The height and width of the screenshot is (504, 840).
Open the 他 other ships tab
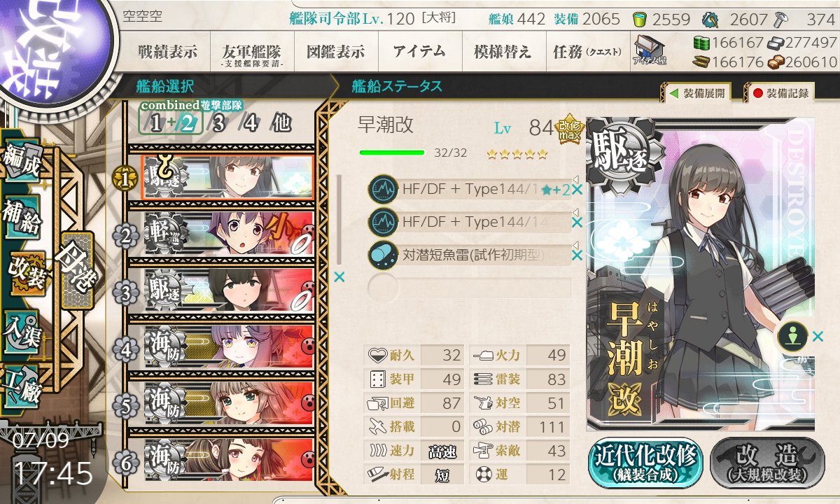pos(281,123)
